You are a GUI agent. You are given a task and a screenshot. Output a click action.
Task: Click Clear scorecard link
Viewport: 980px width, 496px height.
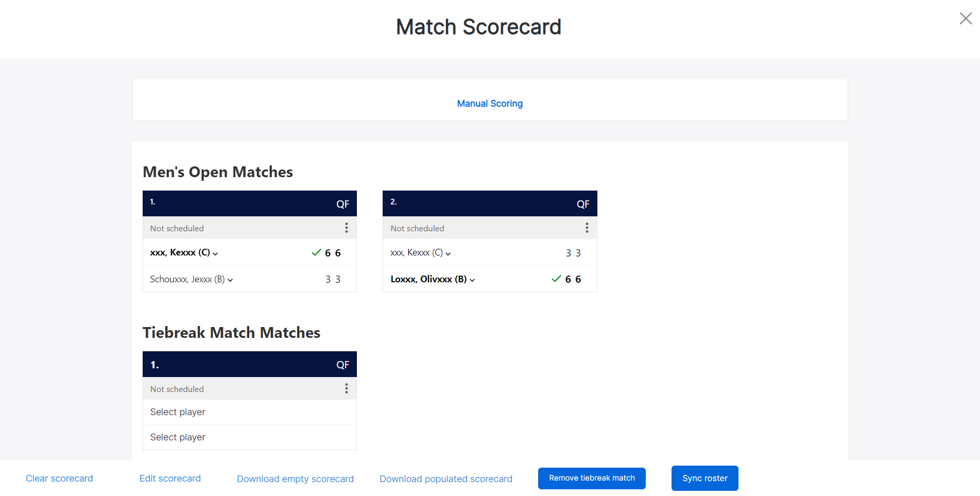point(59,478)
